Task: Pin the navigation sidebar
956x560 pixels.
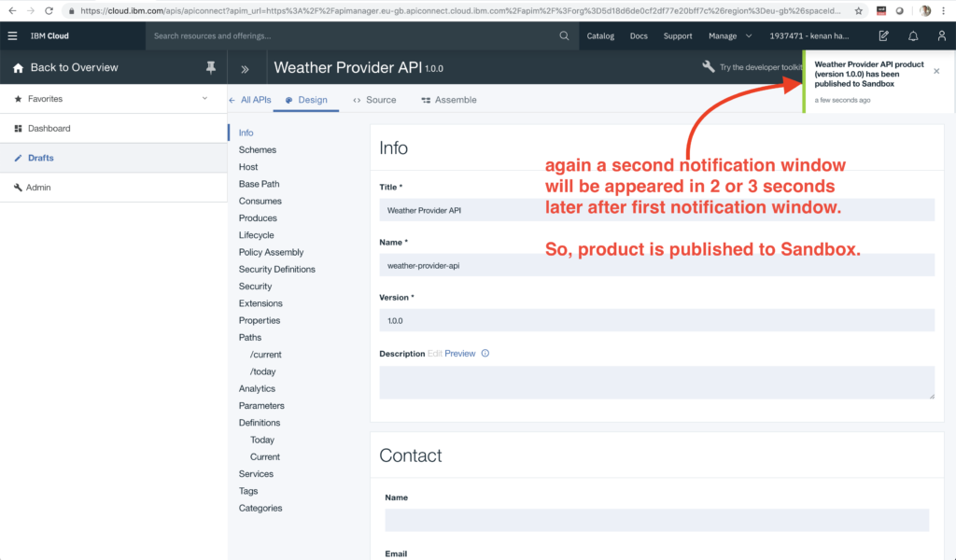Action: pyautogui.click(x=210, y=67)
